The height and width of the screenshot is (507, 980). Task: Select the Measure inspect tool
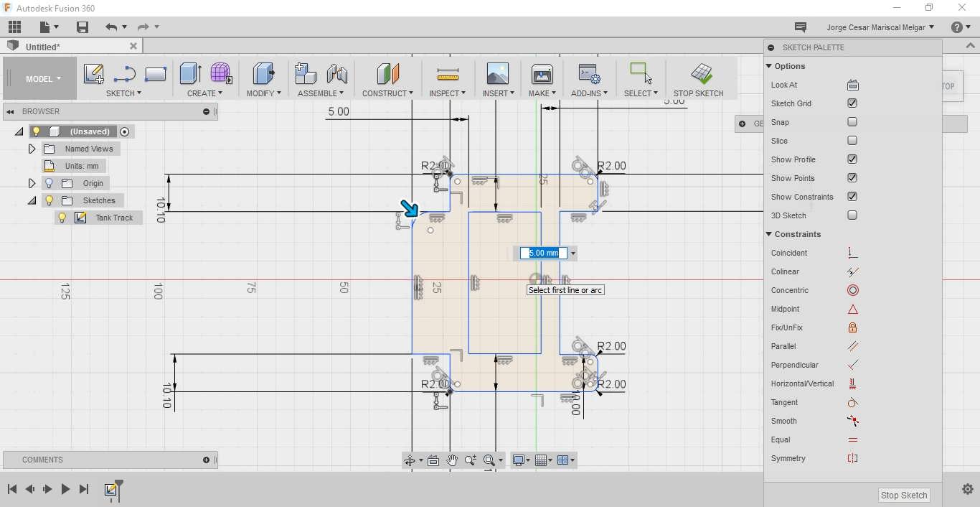coord(448,74)
